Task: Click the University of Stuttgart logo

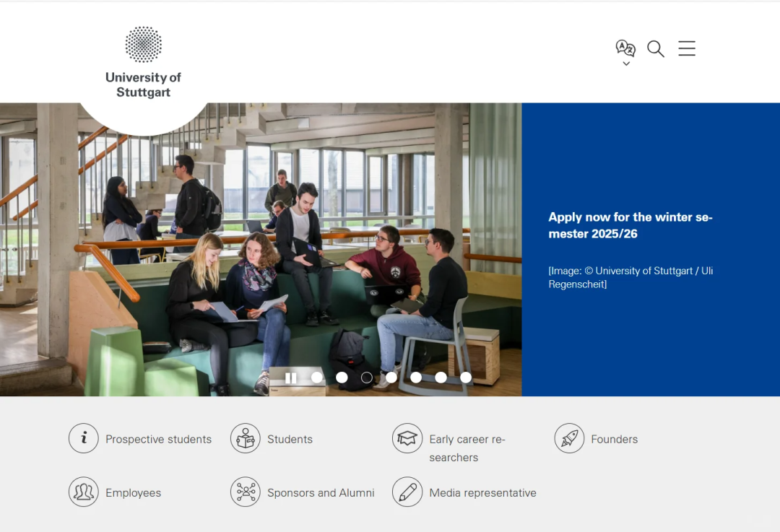Action: [143, 62]
